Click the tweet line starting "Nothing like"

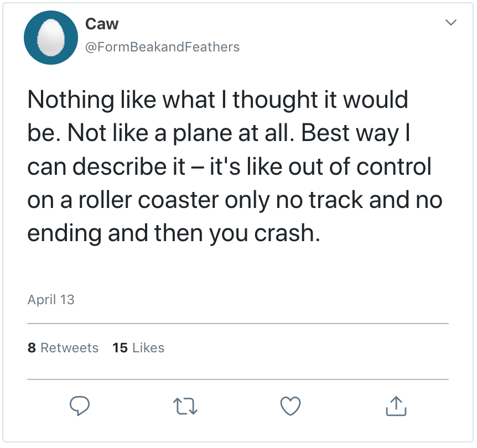pos(217,100)
